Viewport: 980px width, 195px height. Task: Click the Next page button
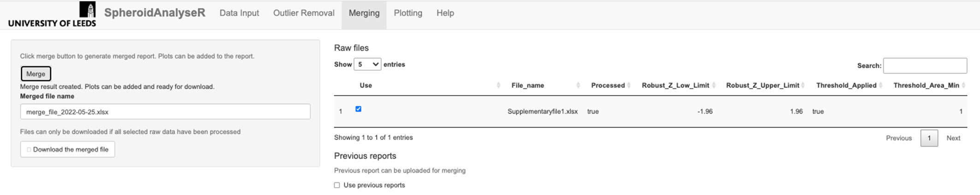[x=953, y=138]
